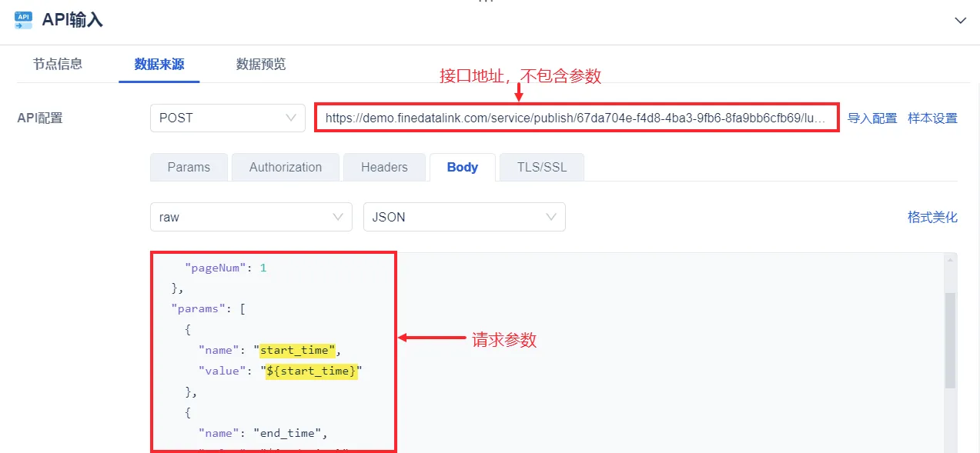
Task: Switch to the Params tab
Action: 189,167
